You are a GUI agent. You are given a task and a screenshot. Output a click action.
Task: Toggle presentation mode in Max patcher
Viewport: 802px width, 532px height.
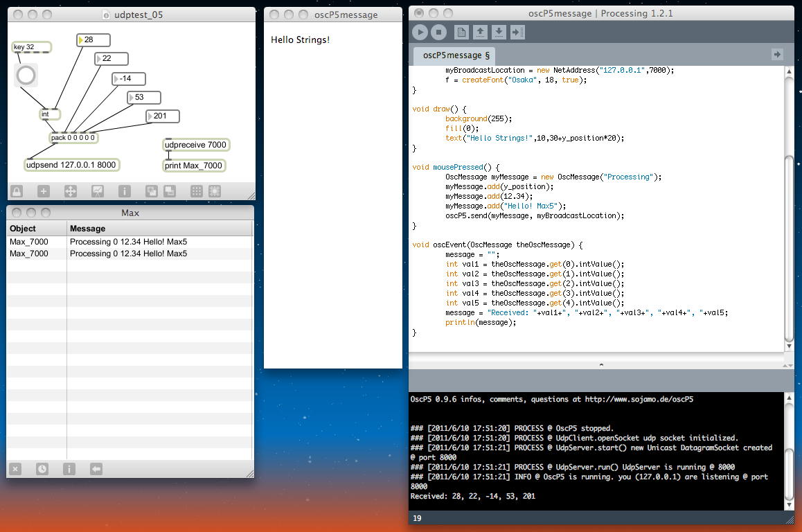pos(98,191)
